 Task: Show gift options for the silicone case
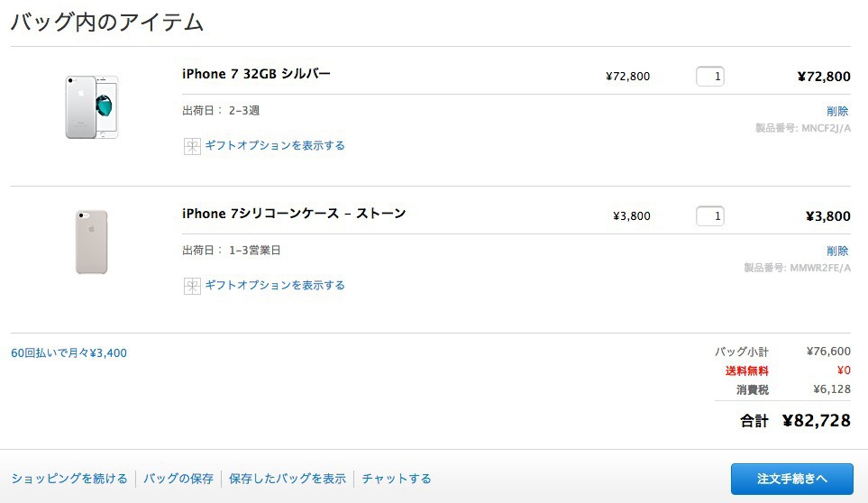[274, 285]
